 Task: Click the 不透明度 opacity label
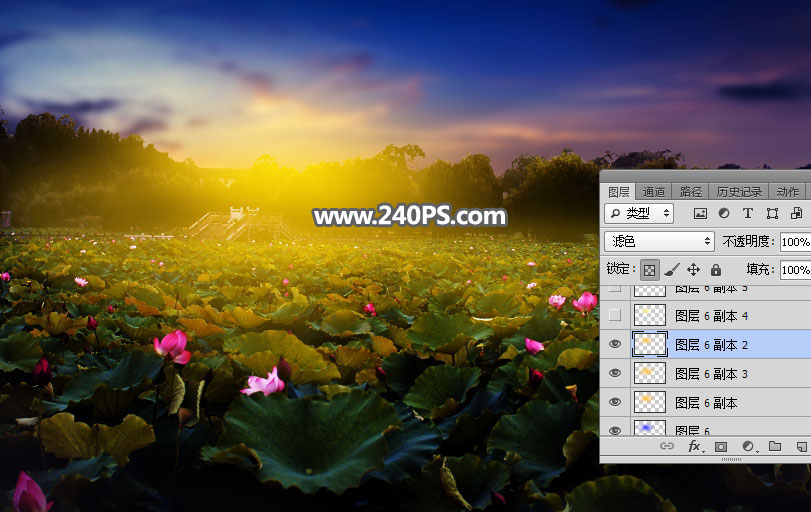coord(748,242)
